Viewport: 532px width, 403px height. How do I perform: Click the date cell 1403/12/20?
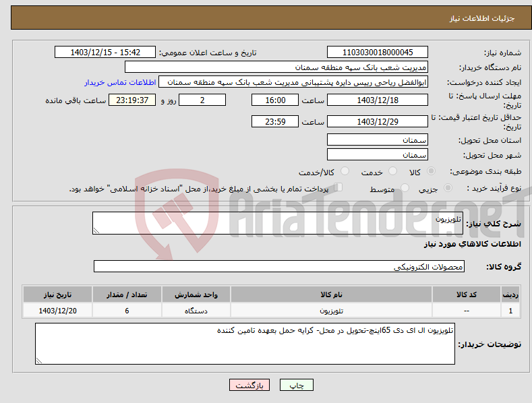[x=58, y=311]
